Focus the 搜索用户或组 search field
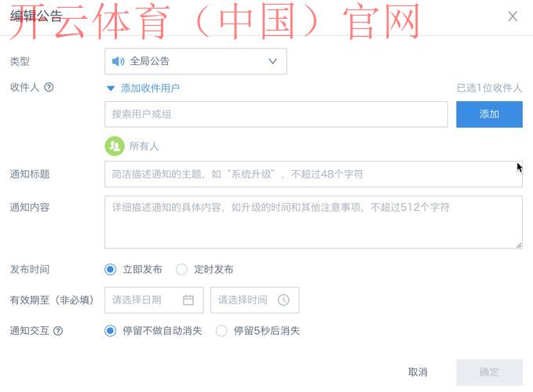This screenshot has width=533, height=392. tap(276, 114)
